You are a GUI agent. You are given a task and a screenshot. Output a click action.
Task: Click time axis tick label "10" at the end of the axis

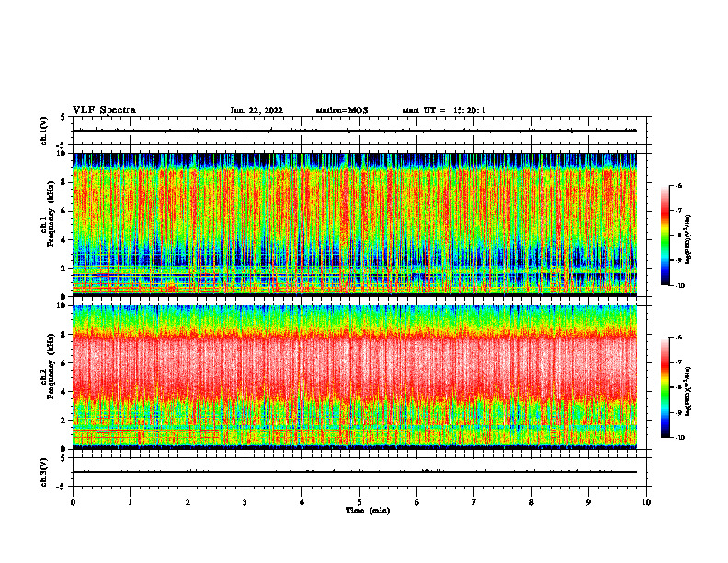[646, 502]
